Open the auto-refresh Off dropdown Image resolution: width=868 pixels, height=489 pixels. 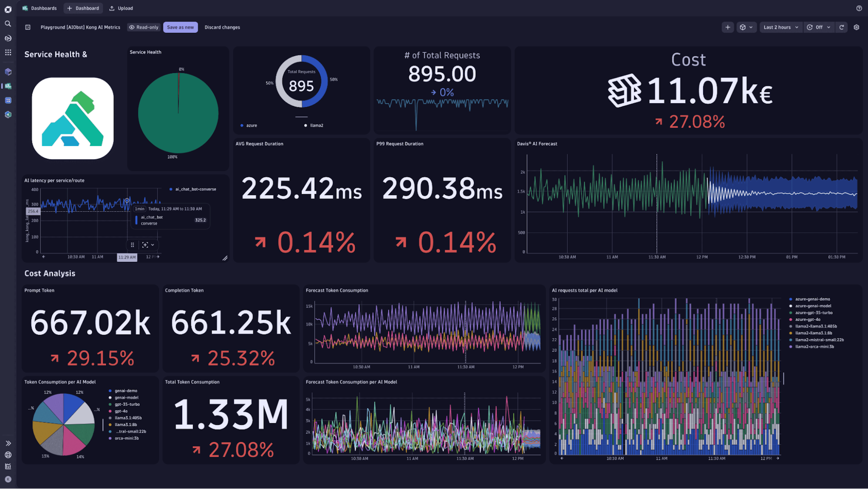pos(818,27)
